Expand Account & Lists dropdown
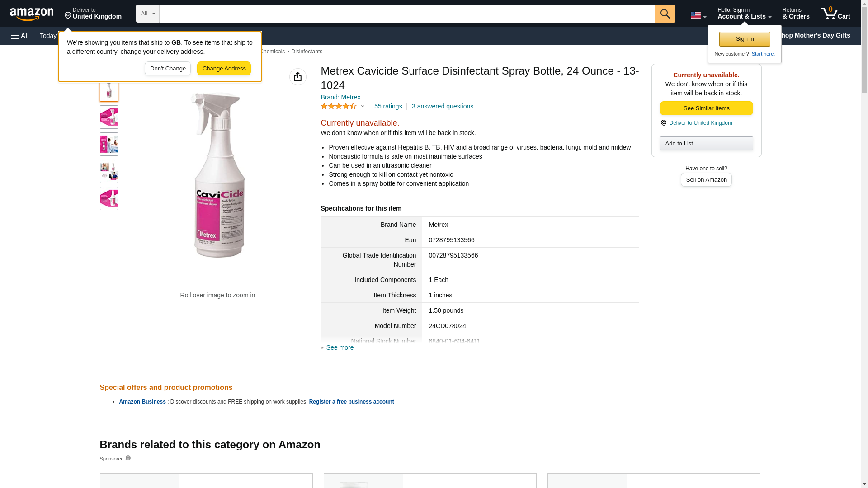 point(744,14)
